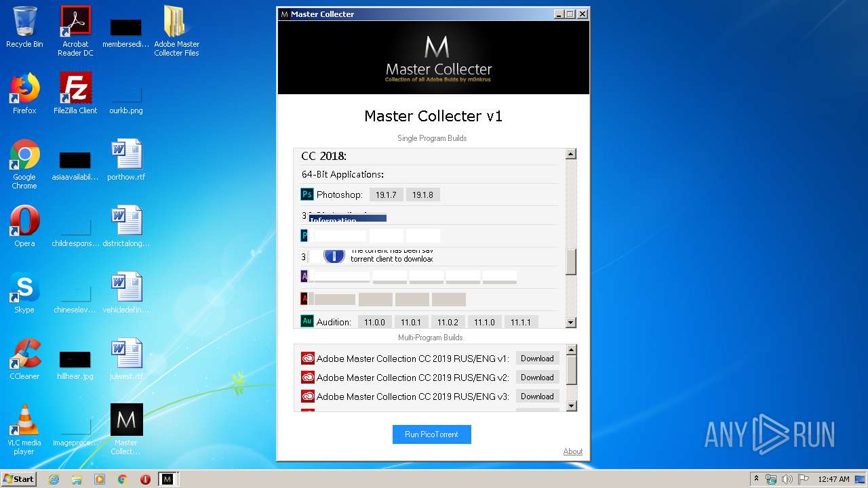Open porthow.rtf document
This screenshot has height=488, width=868.
pyautogui.click(x=126, y=160)
